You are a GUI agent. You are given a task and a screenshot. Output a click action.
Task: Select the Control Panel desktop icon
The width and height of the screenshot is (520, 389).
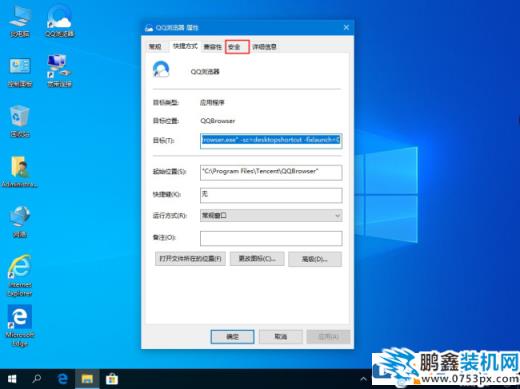20,71
